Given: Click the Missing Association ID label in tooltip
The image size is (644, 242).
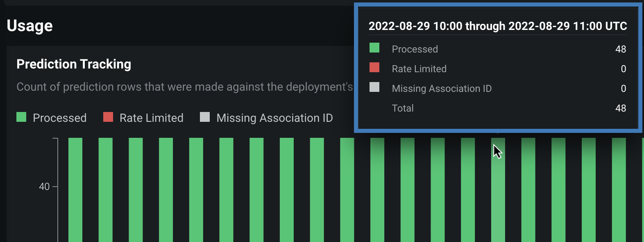Looking at the screenshot, I should pyautogui.click(x=442, y=89).
